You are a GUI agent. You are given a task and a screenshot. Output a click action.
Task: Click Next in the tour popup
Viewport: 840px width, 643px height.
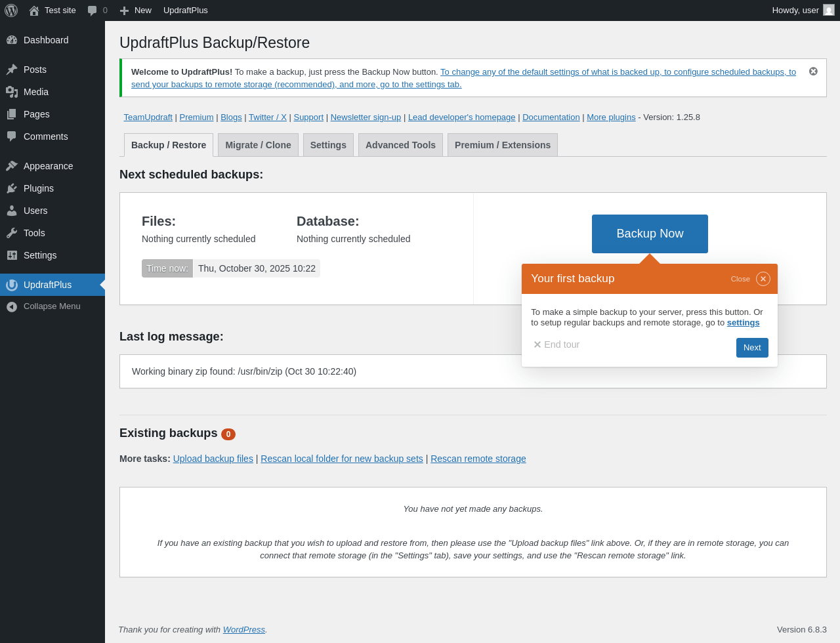[752, 348]
